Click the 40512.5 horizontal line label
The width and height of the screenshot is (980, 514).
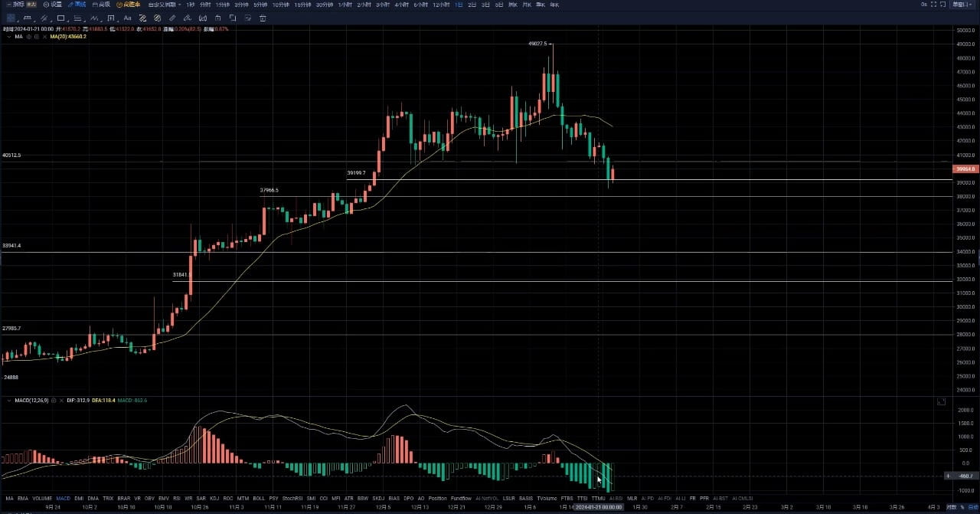click(x=11, y=155)
